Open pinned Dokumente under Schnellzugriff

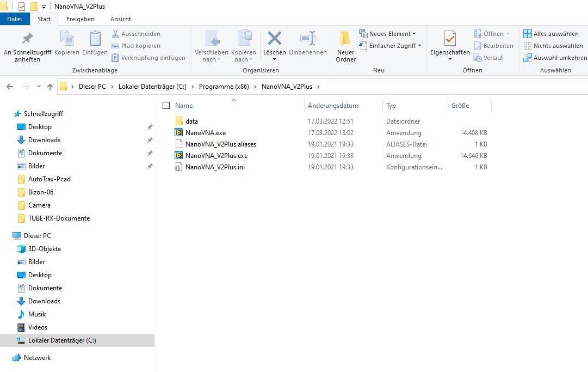pyautogui.click(x=45, y=153)
